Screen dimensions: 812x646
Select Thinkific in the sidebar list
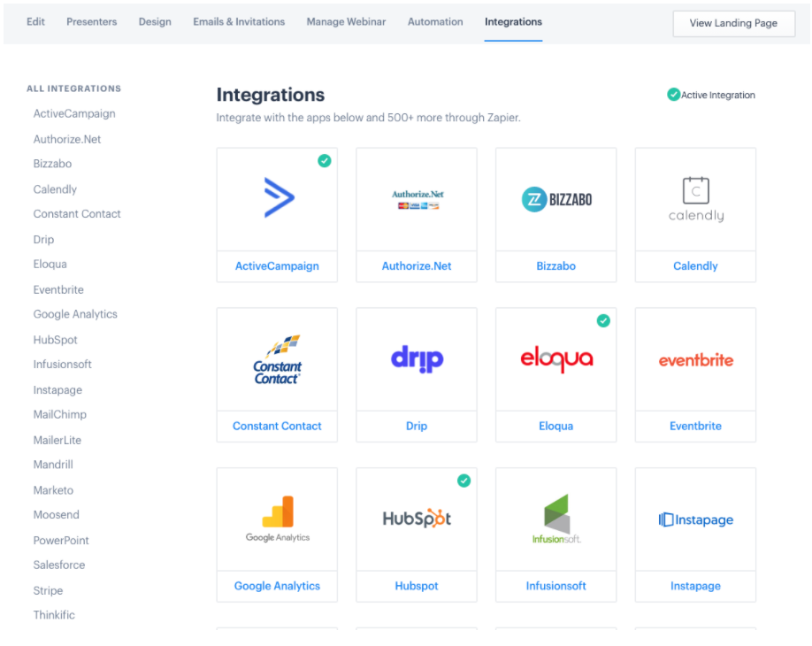(x=54, y=615)
